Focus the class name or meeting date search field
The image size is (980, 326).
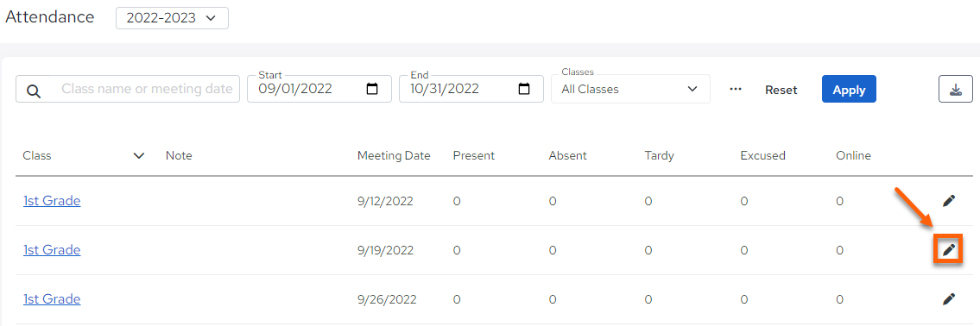point(128,90)
